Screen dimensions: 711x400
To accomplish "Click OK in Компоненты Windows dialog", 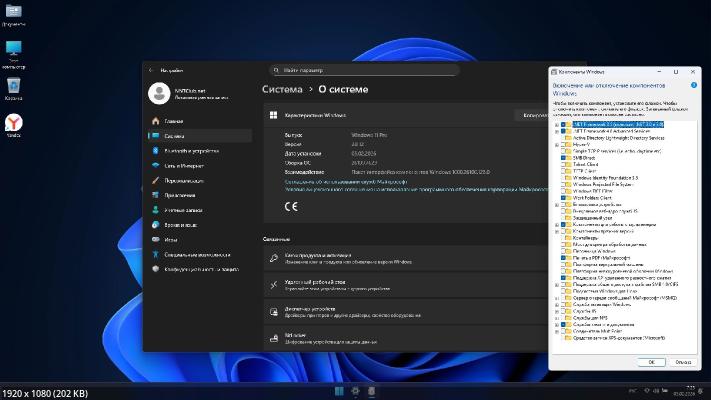I will (x=651, y=362).
